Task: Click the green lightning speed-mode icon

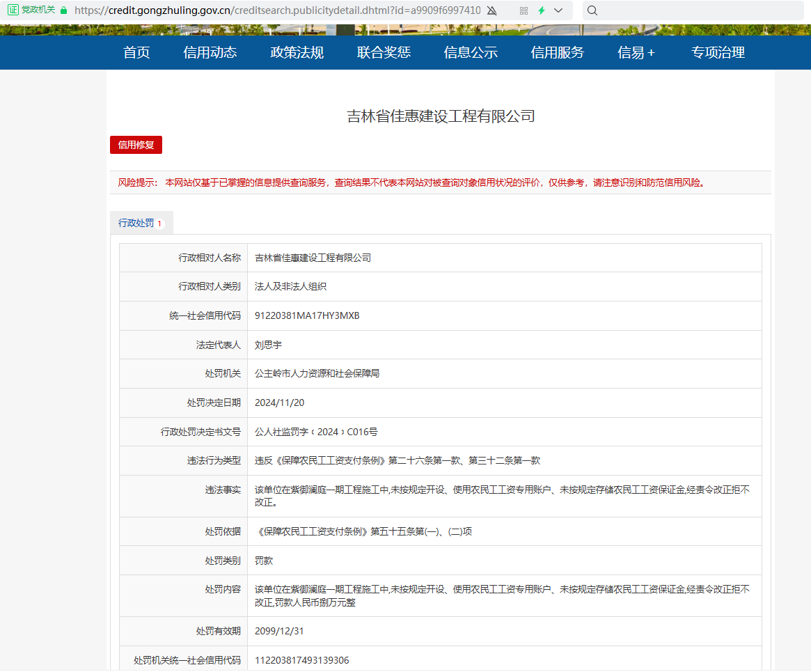Action: click(x=542, y=10)
